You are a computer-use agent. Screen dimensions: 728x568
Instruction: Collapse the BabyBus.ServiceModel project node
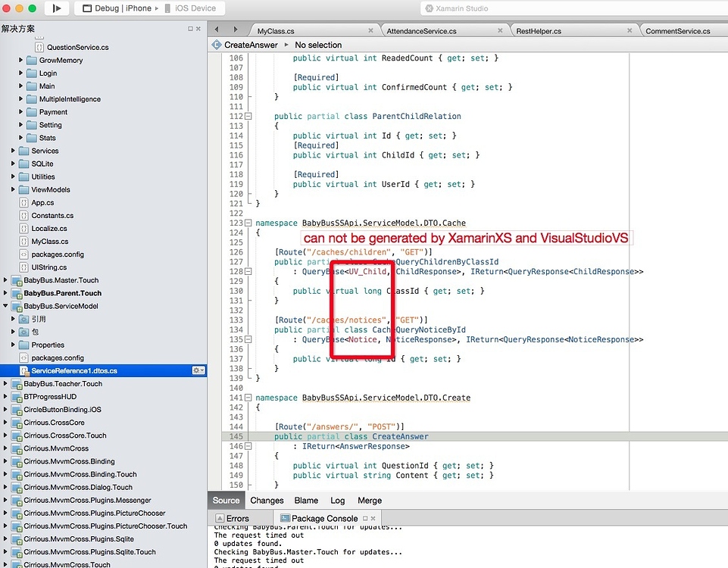click(7, 306)
